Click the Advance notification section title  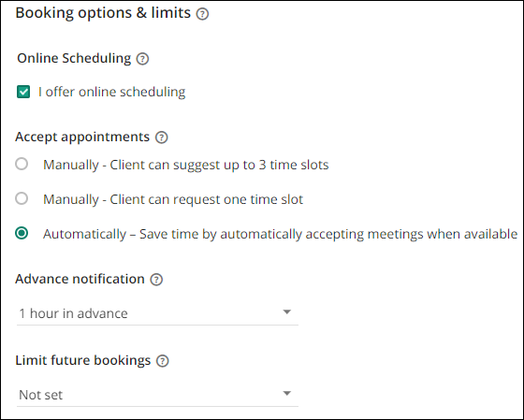point(80,279)
